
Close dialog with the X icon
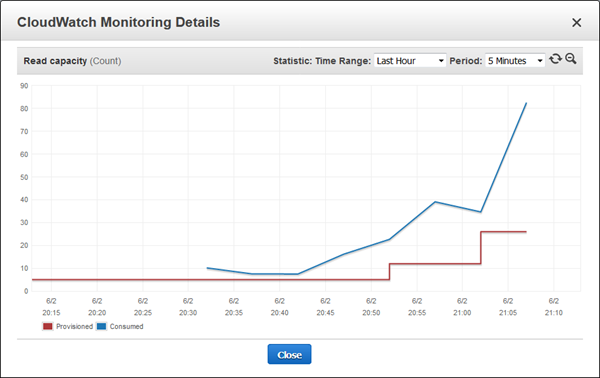[x=576, y=23]
